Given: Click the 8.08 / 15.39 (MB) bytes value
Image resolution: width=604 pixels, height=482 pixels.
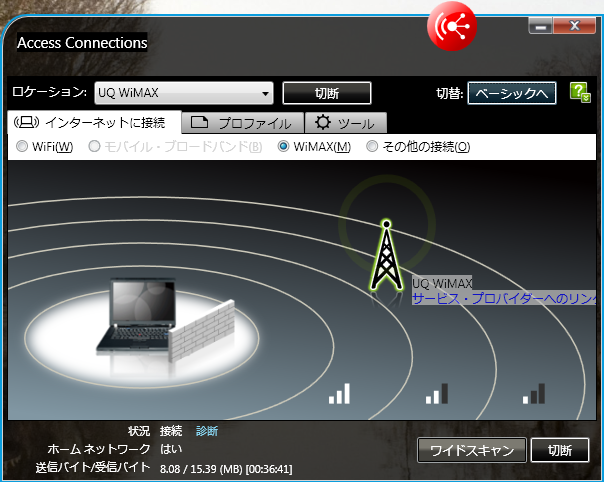Looking at the screenshot, I should point(226,469).
